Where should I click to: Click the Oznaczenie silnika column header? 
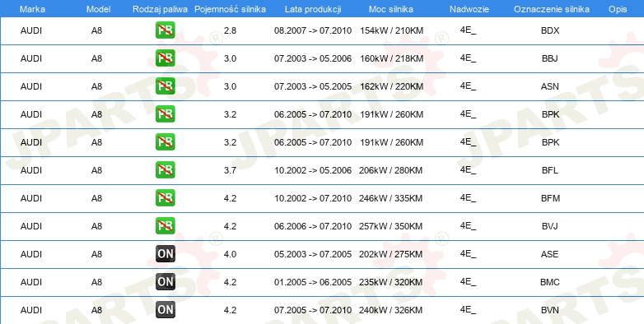552,9
